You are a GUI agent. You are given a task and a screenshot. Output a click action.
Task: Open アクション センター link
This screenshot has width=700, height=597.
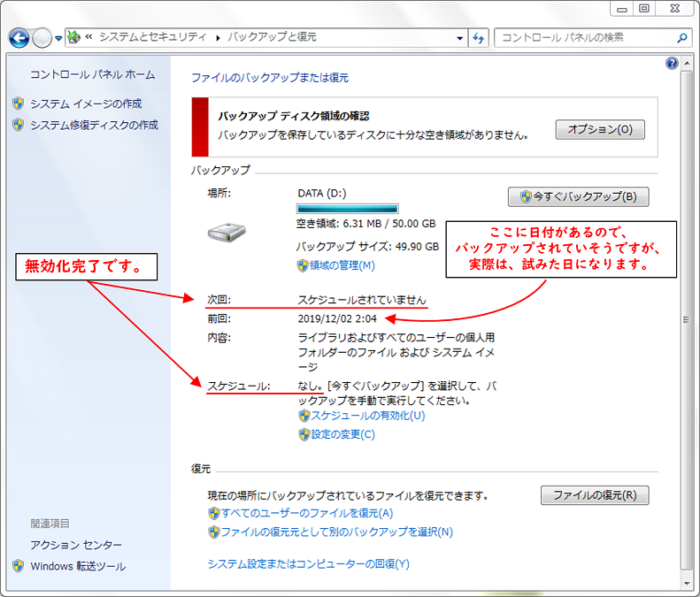(76, 545)
